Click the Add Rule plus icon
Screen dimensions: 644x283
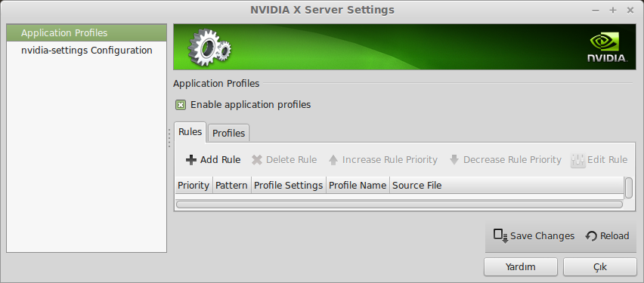click(191, 160)
